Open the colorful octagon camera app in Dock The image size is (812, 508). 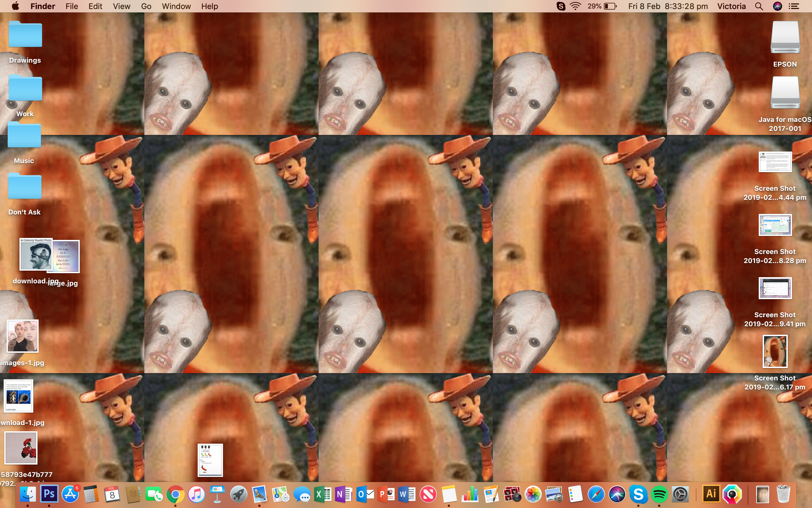point(732,494)
